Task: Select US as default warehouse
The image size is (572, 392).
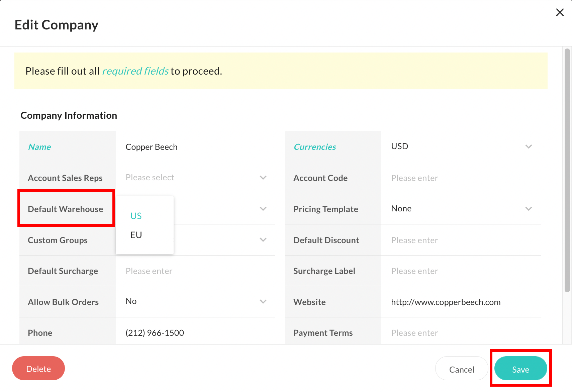Action: pyautogui.click(x=136, y=216)
